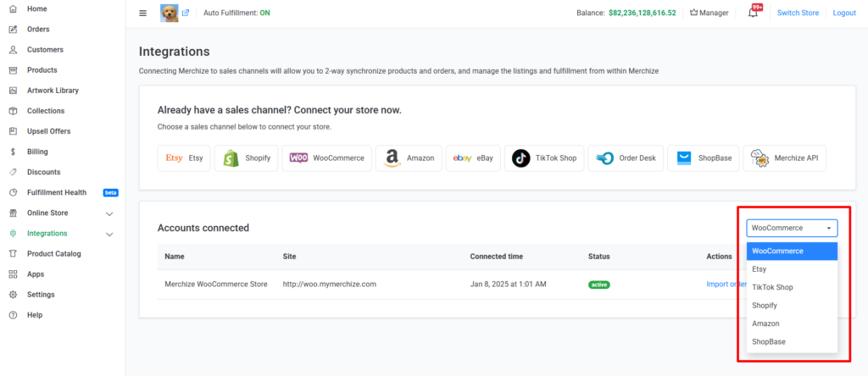
Task: Connect a TikTok Shop sales channel
Action: point(544,158)
